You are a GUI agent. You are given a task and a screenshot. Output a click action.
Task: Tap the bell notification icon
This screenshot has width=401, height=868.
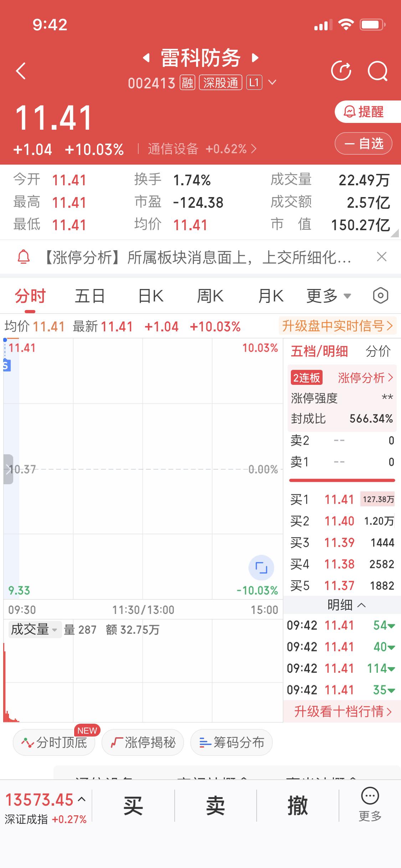tap(24, 257)
